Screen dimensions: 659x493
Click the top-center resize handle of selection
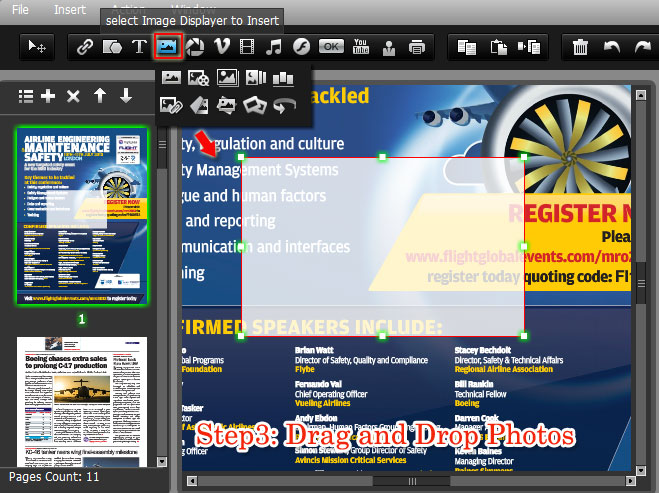(382, 157)
